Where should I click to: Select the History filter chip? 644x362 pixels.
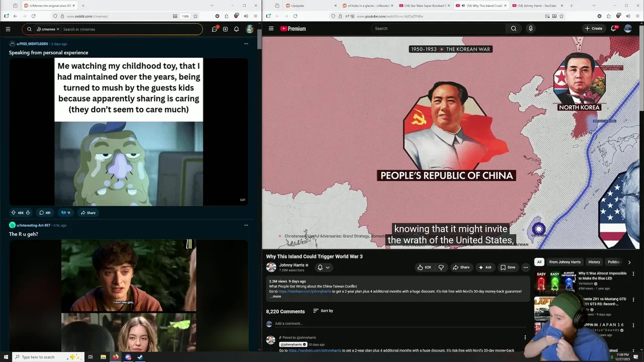(x=594, y=262)
